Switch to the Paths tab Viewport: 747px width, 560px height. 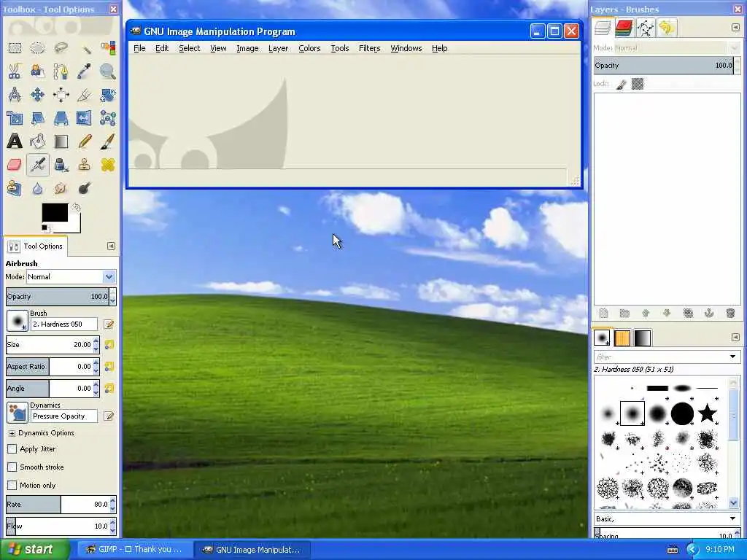pyautogui.click(x=645, y=28)
